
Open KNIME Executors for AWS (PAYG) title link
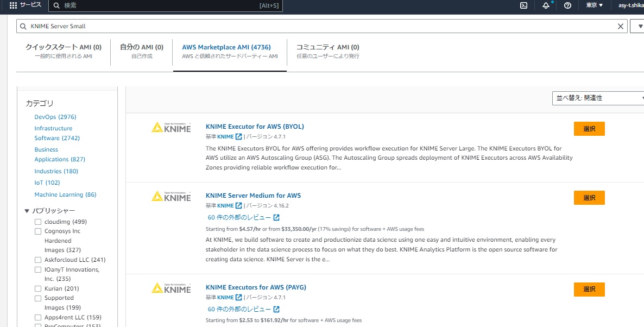(256, 287)
